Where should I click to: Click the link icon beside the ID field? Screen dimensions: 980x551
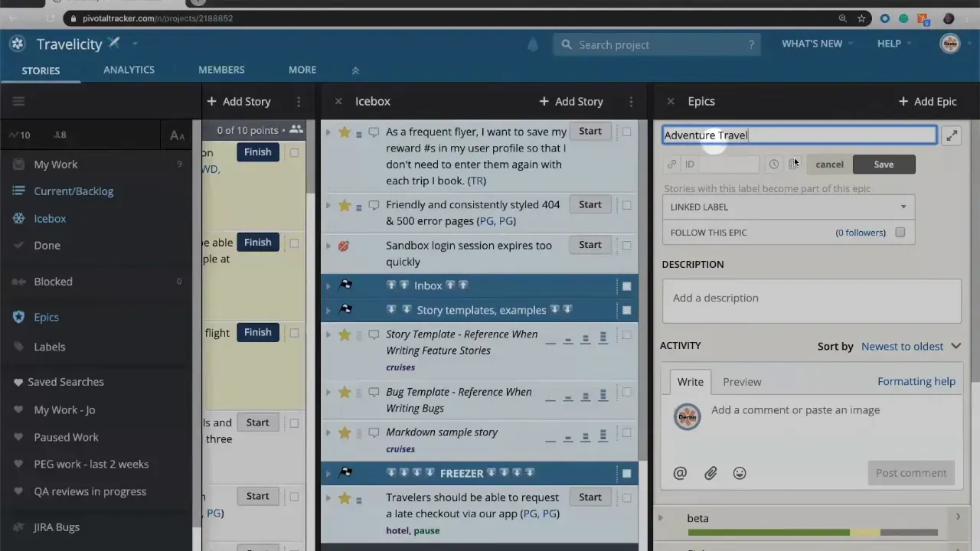click(x=671, y=164)
